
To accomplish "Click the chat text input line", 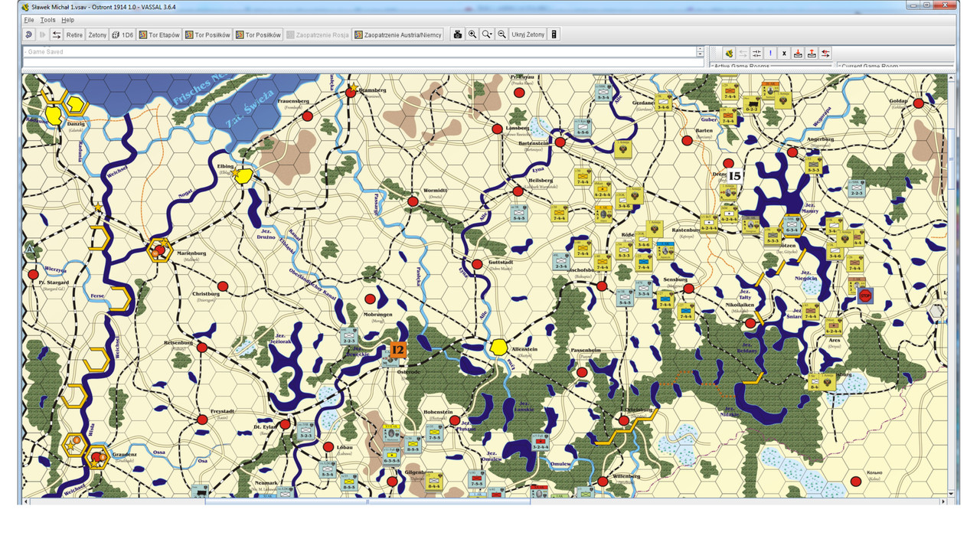I will [x=363, y=64].
